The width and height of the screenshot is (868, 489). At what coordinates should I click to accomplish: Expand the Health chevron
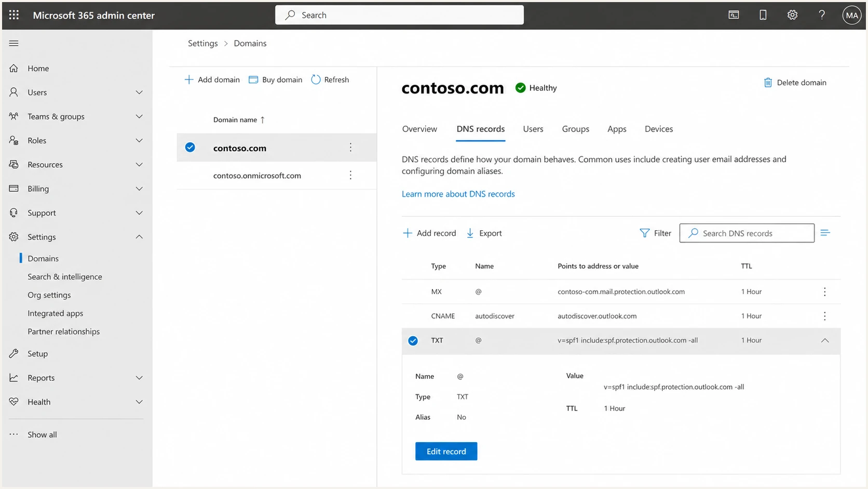pos(139,402)
